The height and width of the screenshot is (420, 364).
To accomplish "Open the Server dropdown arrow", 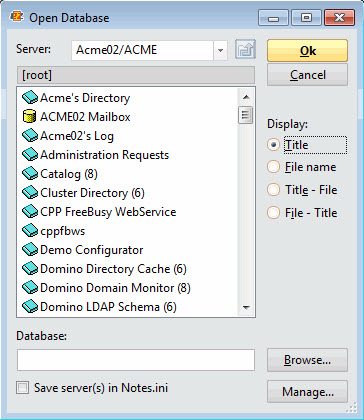I will (x=220, y=50).
